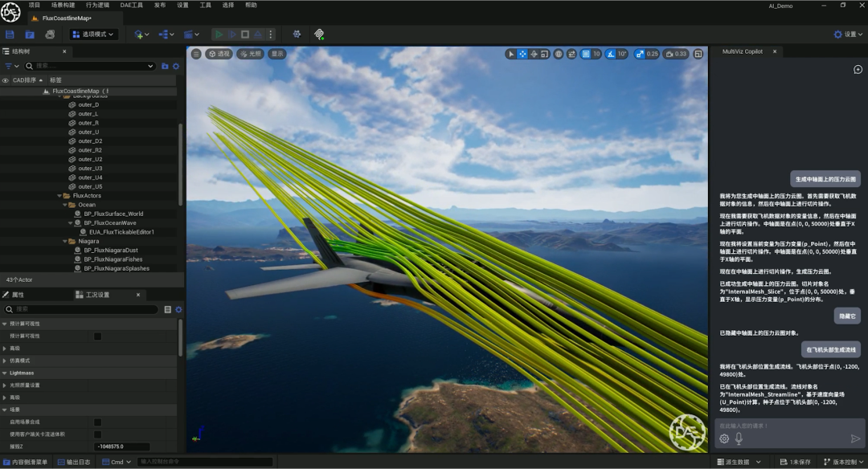Open Copilot settings gear icon
This screenshot has height=469, width=868.
724,438
